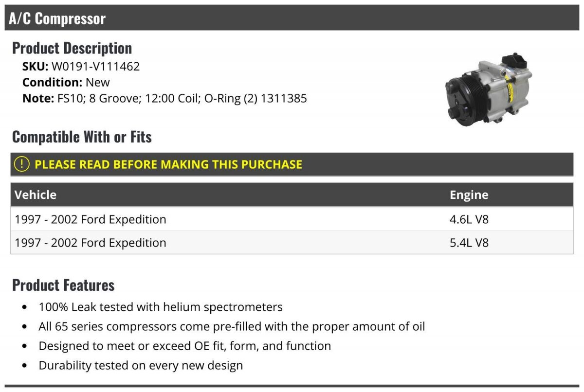The width and height of the screenshot is (584, 392).
Task: Click the yellow warning exclamation icon
Action: pos(22,164)
